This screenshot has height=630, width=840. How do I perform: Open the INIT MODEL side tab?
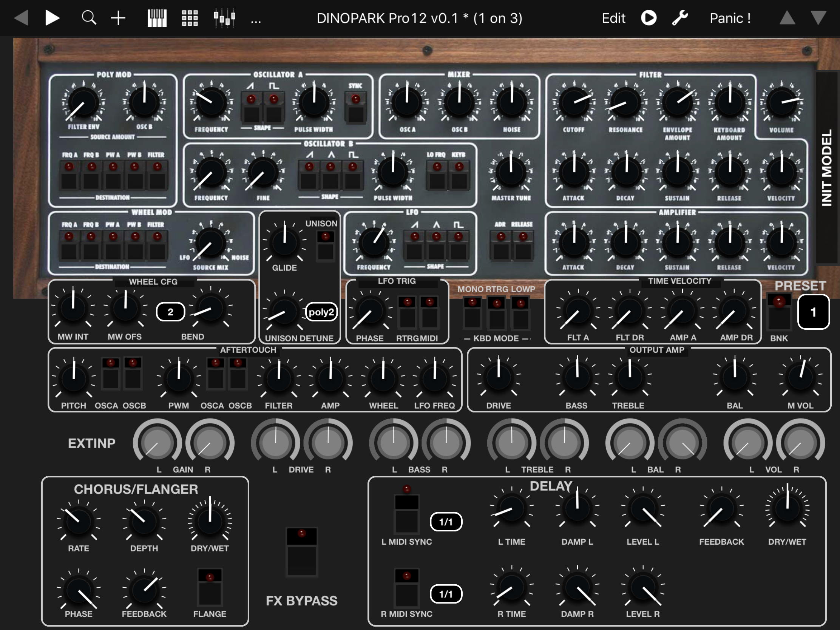pyautogui.click(x=827, y=167)
